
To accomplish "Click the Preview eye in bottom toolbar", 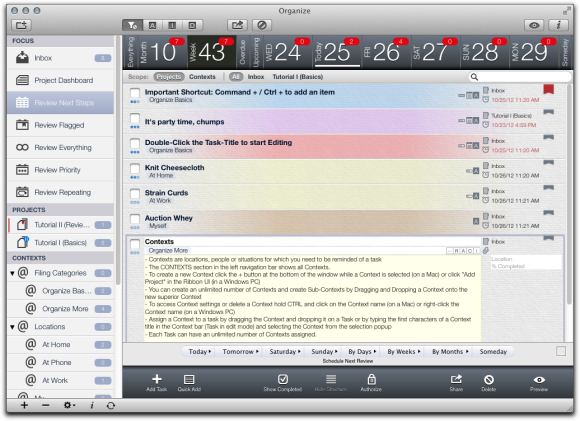I will [x=539, y=380].
